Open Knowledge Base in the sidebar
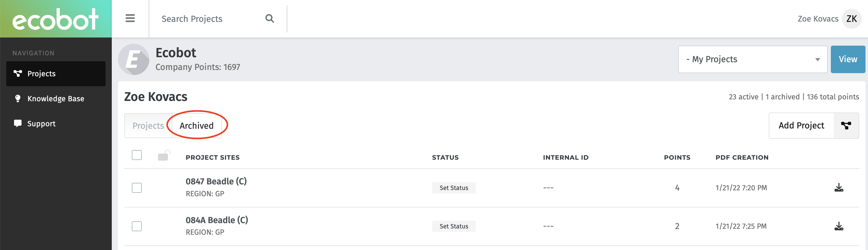 pyautogui.click(x=56, y=98)
